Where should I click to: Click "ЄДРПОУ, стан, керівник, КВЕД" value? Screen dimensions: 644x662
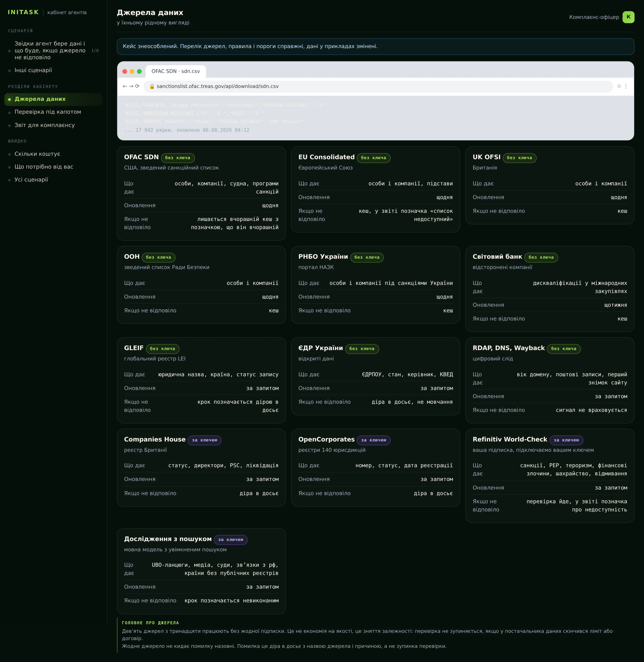[407, 374]
